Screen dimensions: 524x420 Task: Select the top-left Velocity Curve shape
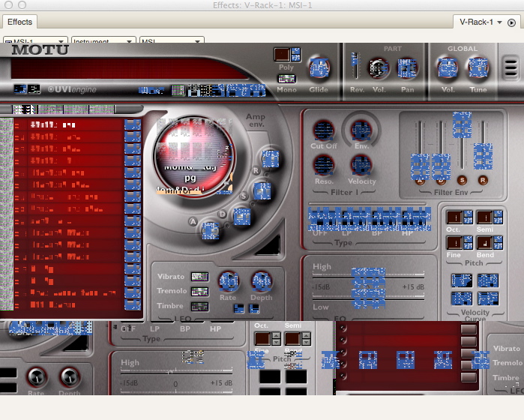(x=462, y=280)
